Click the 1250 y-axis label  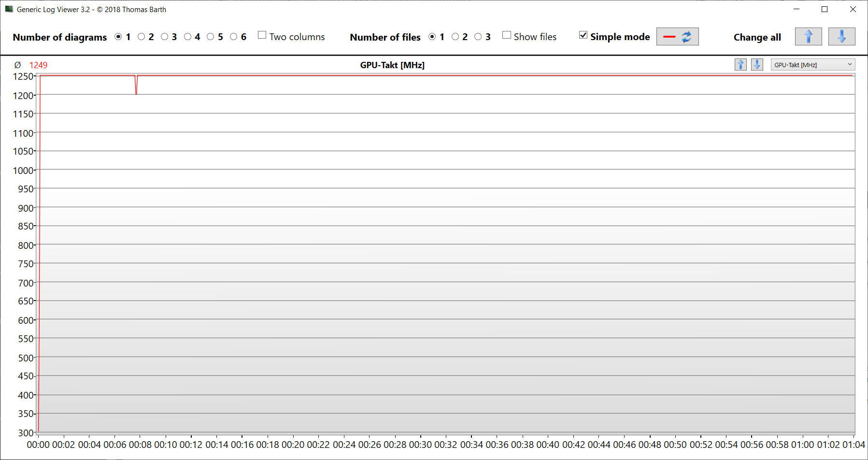point(23,76)
